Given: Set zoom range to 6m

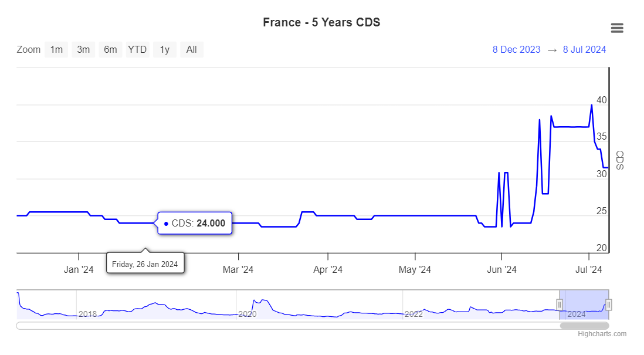Looking at the screenshot, I should pos(110,49).
